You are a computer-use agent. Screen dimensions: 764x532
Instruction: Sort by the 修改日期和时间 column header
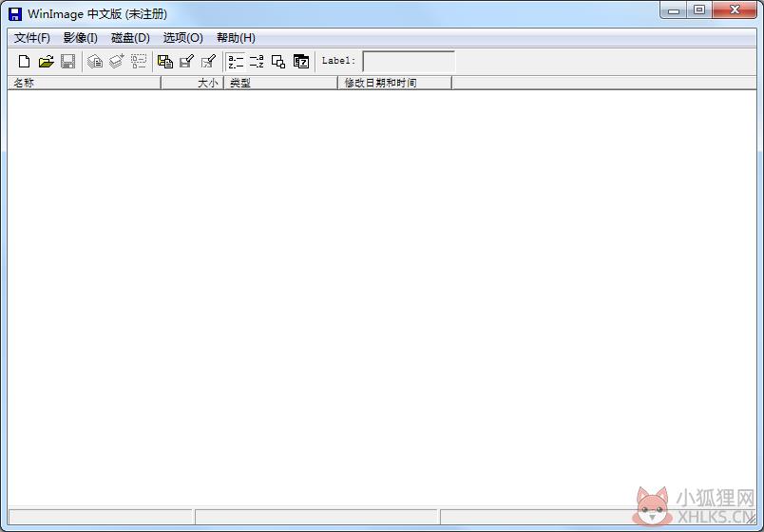click(395, 83)
